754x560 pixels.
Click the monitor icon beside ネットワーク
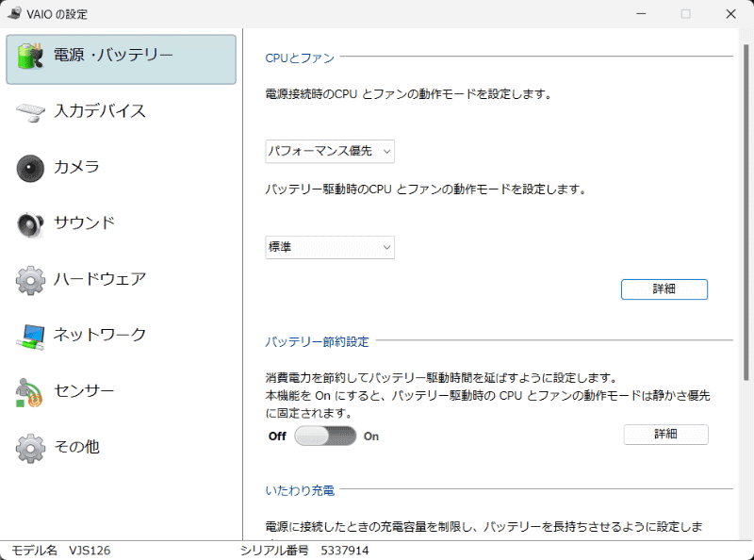coord(30,335)
